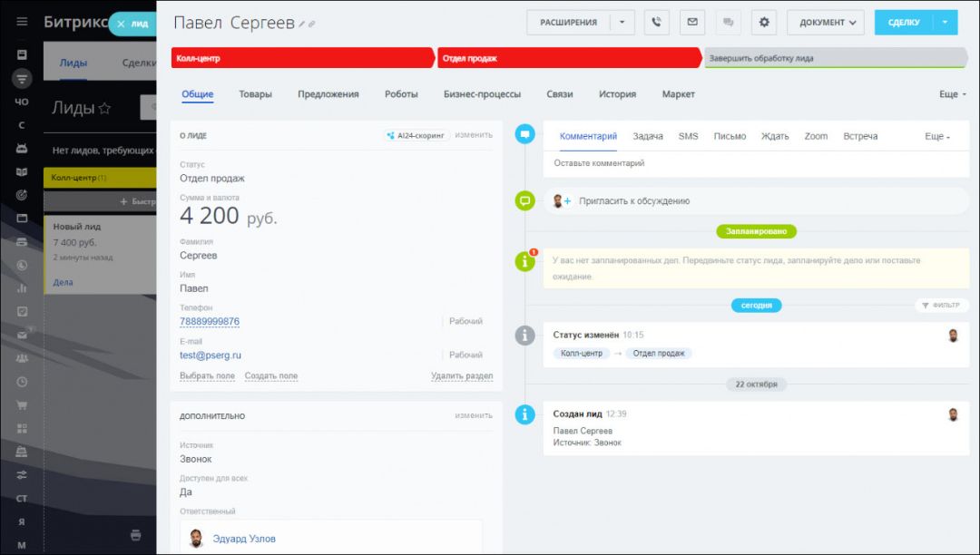Image resolution: width=980 pixels, height=555 pixels.
Task: Open the hamburger menu in left sidebar
Action: 22,22
